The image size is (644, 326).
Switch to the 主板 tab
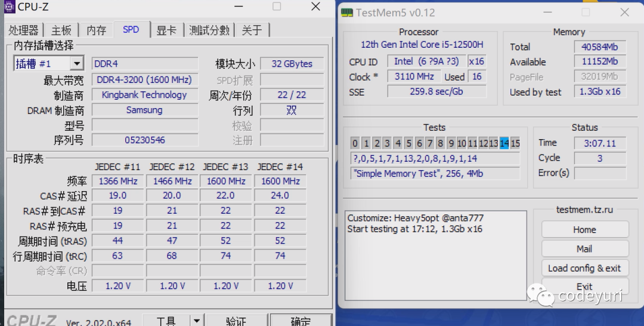[61, 30]
